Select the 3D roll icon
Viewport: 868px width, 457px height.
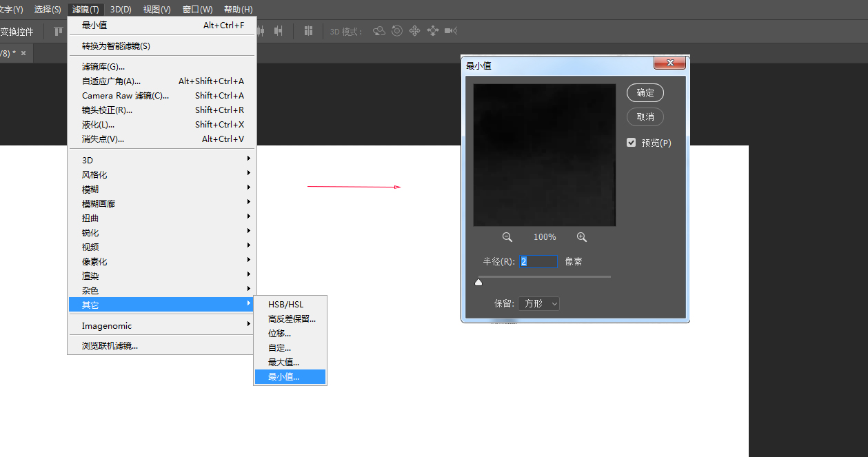397,31
